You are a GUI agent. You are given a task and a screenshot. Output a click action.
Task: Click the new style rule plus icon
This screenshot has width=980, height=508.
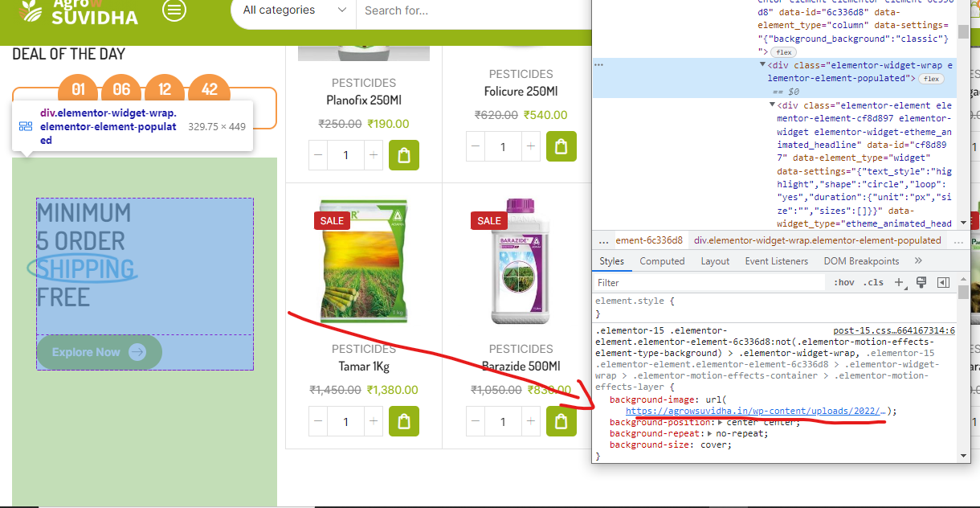tap(899, 282)
